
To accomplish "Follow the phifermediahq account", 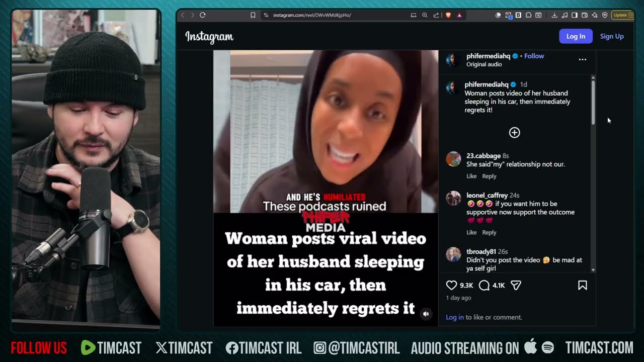I will coord(534,56).
